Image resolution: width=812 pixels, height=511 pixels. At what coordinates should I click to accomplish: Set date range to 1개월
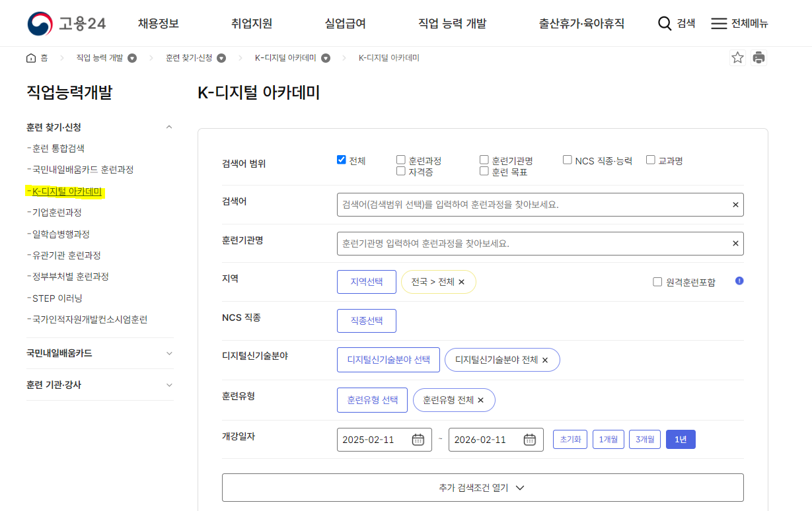(609, 440)
